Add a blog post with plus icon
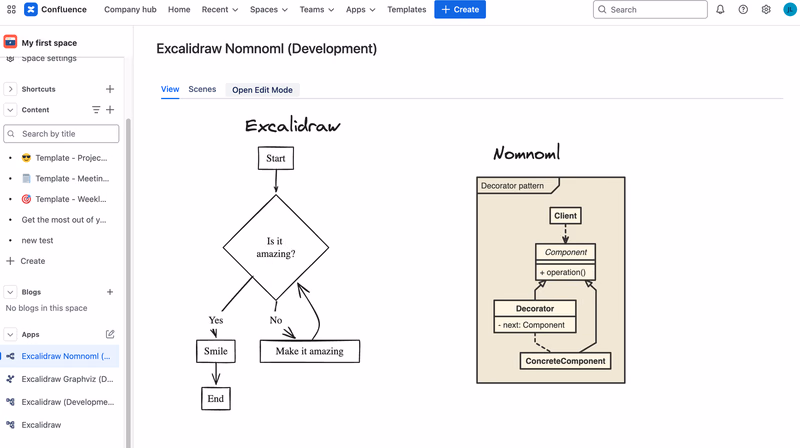Image resolution: width=800 pixels, height=448 pixels. tap(110, 292)
